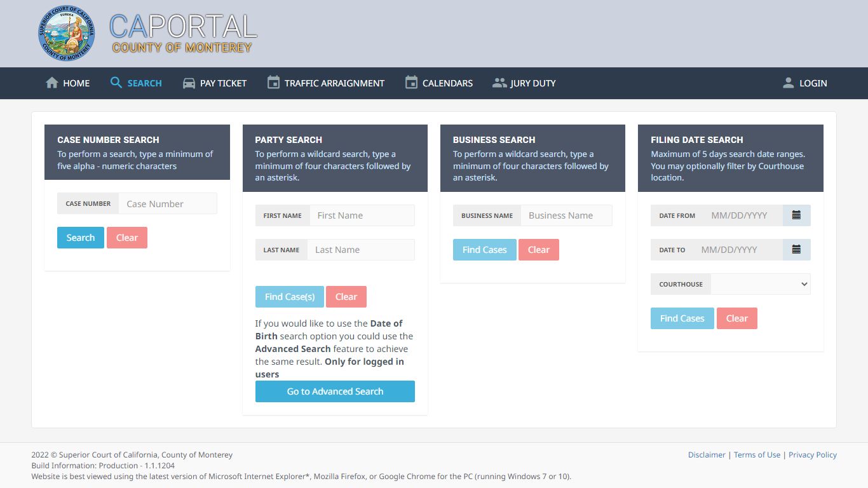Image resolution: width=868 pixels, height=488 pixels.
Task: Open the Date To calendar picker
Action: 796,250
